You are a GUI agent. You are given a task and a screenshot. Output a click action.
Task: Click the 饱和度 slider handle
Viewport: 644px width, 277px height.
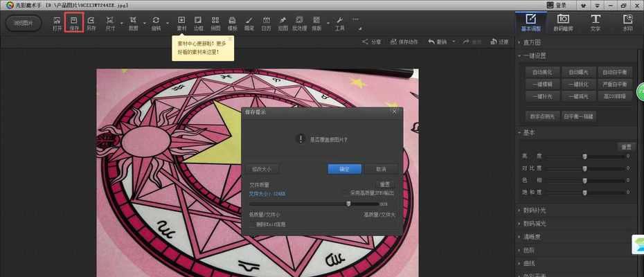(x=584, y=193)
